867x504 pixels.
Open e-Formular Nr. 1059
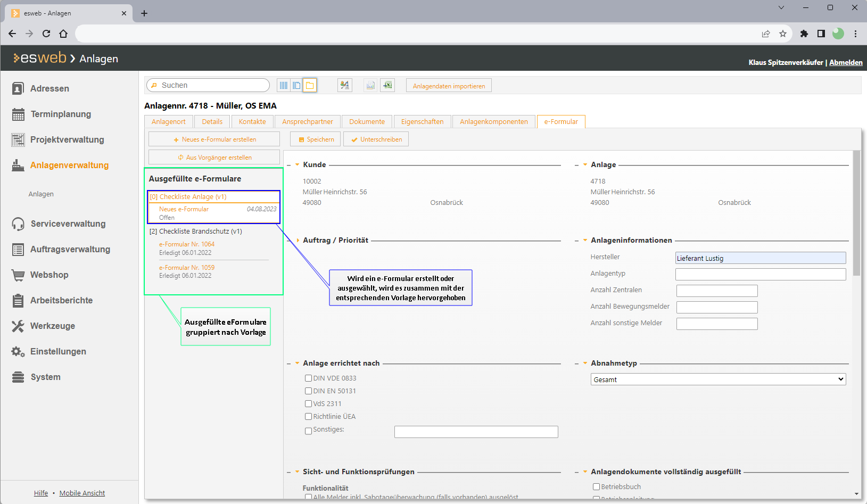(x=187, y=268)
